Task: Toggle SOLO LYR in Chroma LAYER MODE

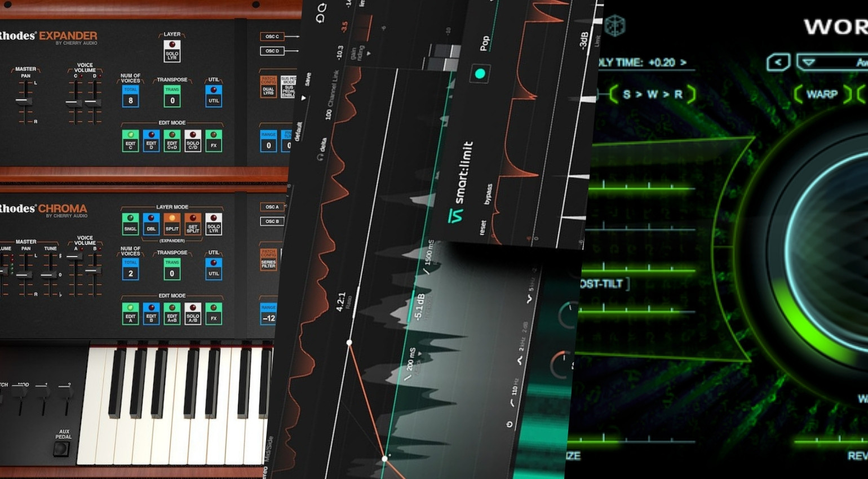Action: [x=214, y=224]
